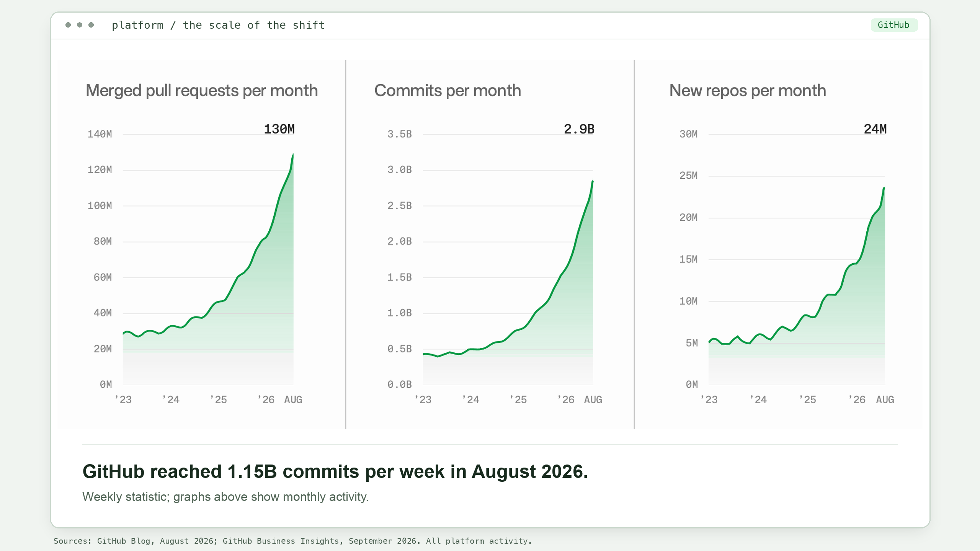This screenshot has height=551, width=980.
Task: Click the AUG tick under the merged pull requests chart
Action: [293, 400]
